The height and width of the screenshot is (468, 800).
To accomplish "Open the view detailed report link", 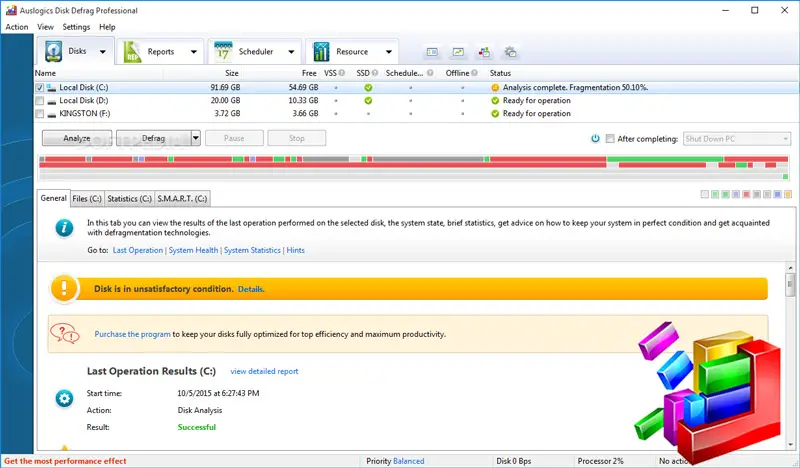I will point(264,372).
